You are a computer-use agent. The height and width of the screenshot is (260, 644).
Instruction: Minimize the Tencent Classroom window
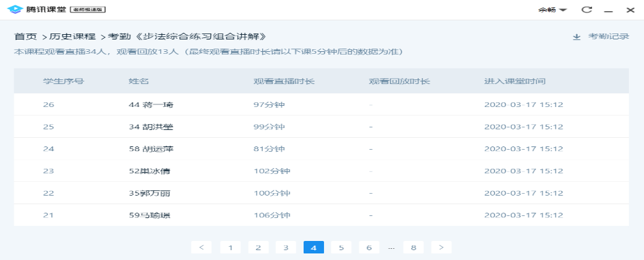click(x=609, y=10)
